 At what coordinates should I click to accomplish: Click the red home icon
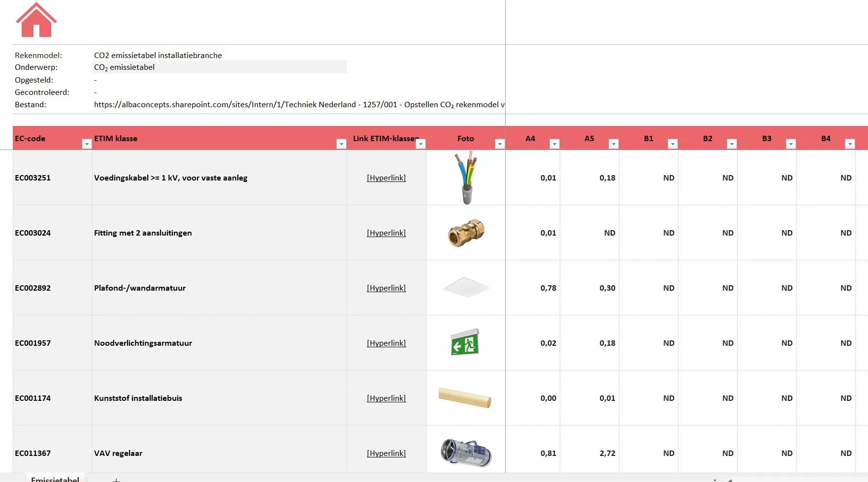[36, 20]
